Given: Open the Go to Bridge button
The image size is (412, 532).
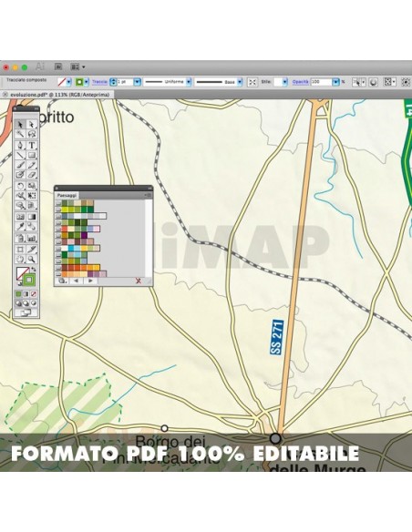Looking at the screenshot, I should coord(58,66).
